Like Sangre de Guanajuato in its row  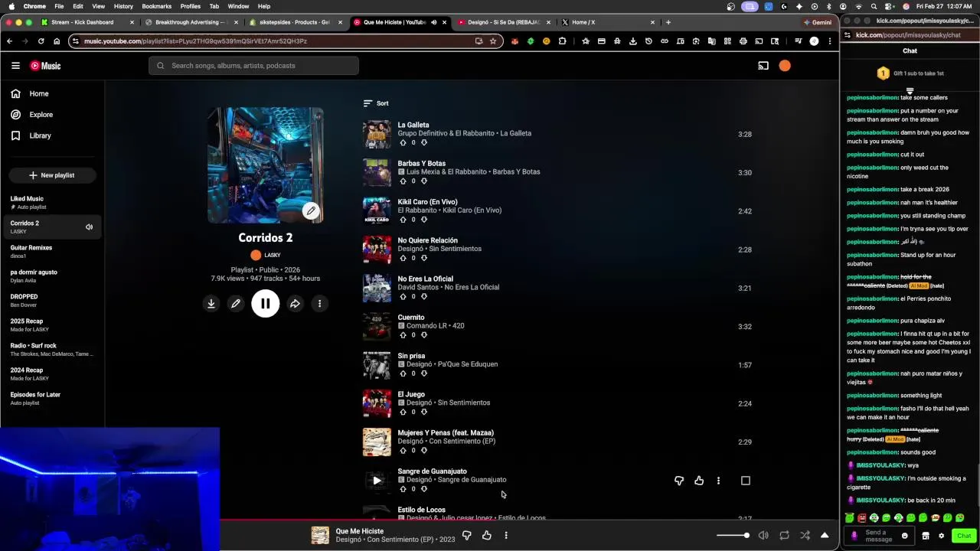tap(699, 481)
